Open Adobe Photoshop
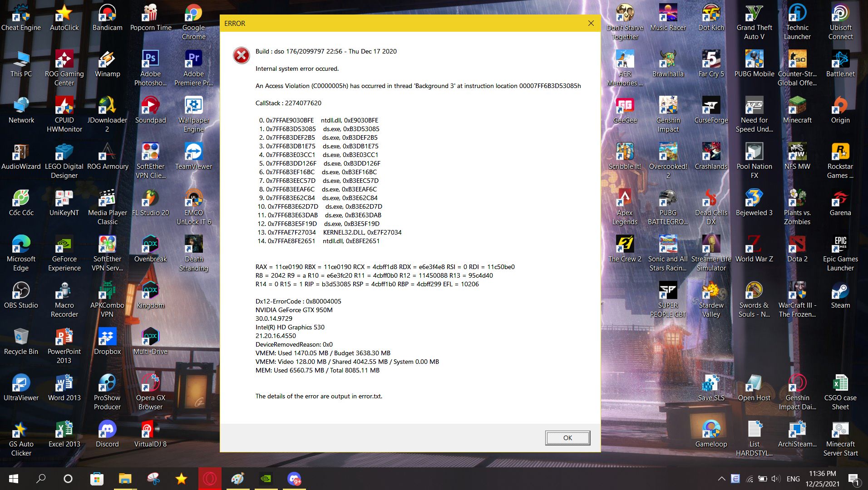Screen dimensions: 868x490 [150, 59]
